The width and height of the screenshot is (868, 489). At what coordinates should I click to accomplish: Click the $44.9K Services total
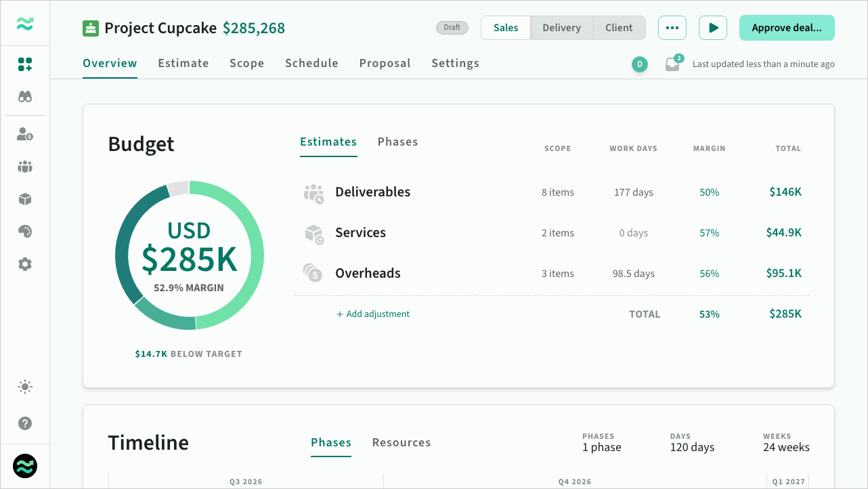(x=784, y=233)
